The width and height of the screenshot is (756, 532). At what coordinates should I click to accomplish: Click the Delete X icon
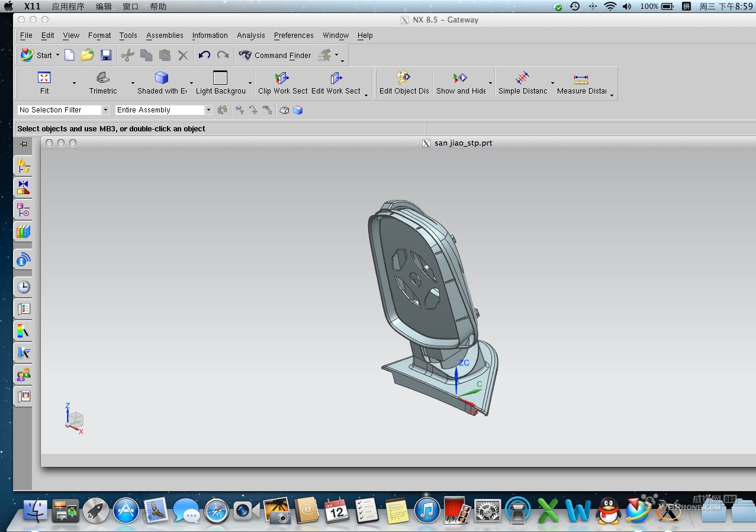coord(183,55)
